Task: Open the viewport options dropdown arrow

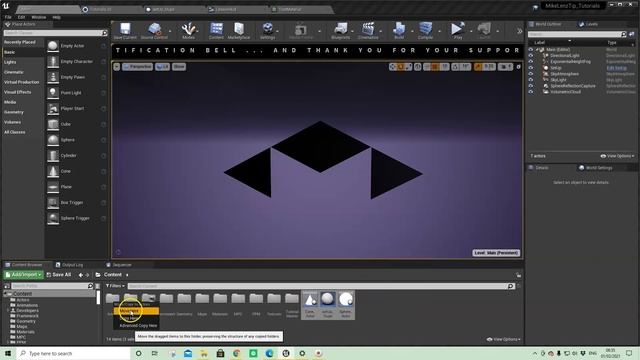Action: 117,67
